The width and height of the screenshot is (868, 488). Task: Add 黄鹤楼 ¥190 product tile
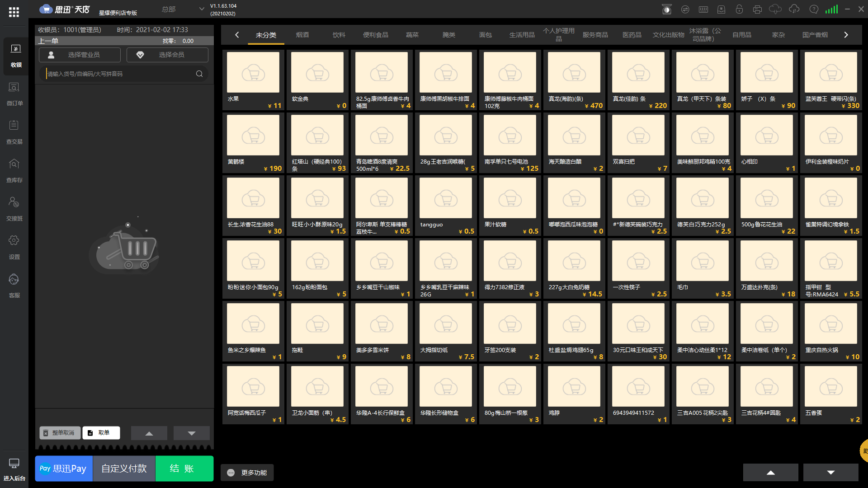click(253, 143)
